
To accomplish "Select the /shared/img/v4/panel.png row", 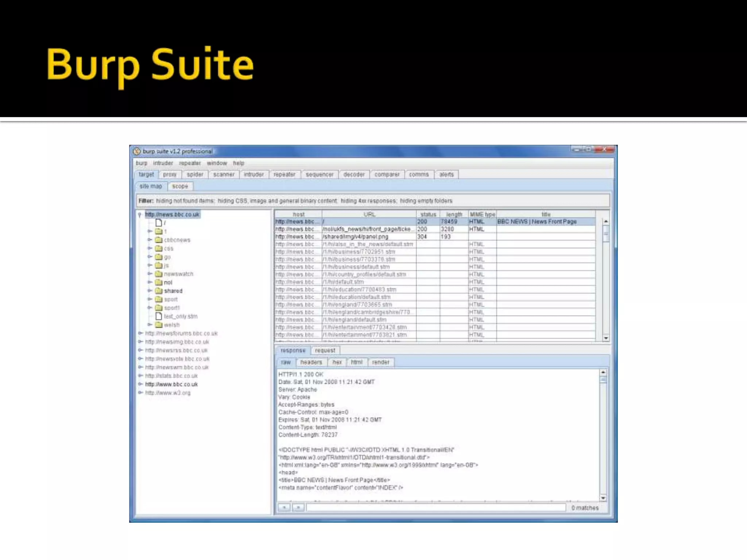I will (435, 237).
